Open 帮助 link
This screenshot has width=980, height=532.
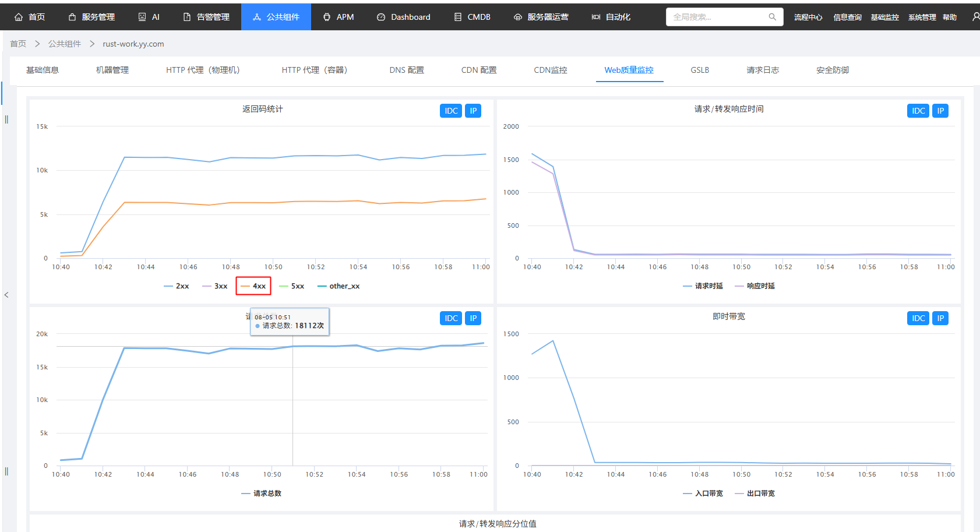point(950,17)
